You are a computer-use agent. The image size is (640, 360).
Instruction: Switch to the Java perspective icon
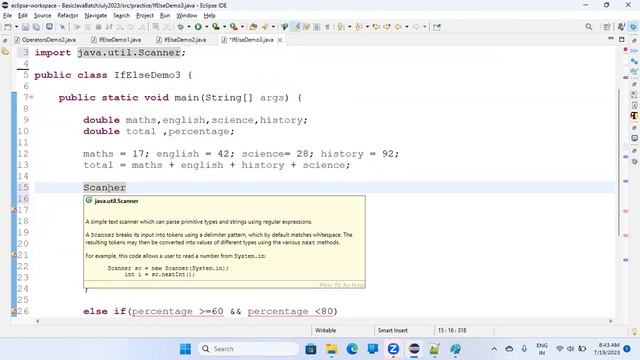point(621,27)
